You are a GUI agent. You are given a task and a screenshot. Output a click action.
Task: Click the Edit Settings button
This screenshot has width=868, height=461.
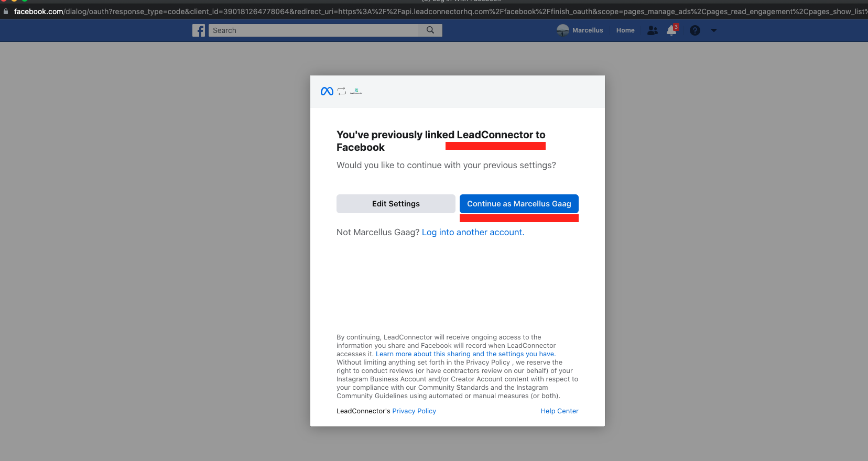click(396, 204)
